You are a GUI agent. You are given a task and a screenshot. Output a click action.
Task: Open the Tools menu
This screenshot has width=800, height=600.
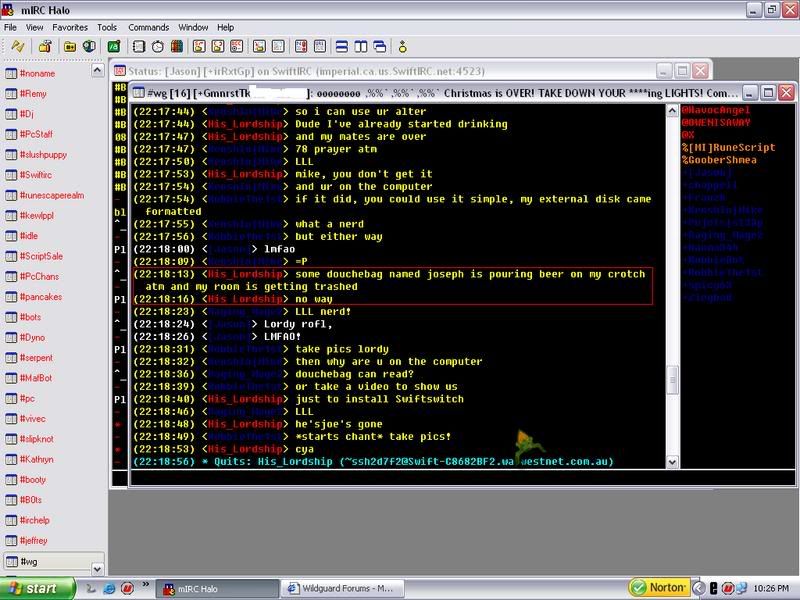pyautogui.click(x=107, y=27)
